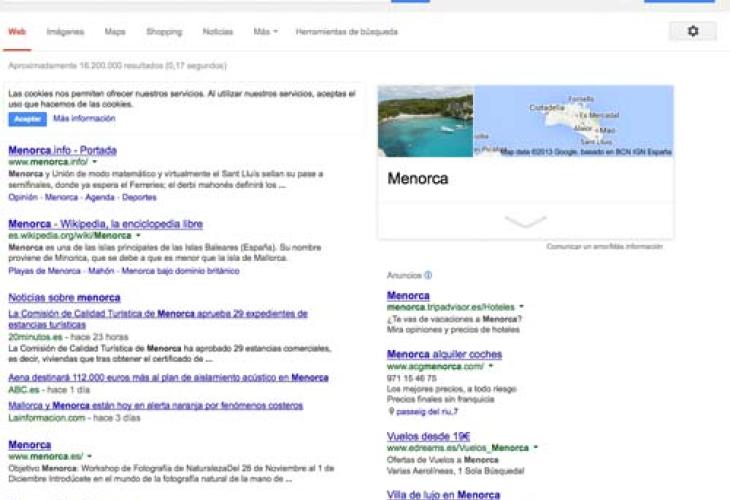The height and width of the screenshot is (500, 730).
Task: Expand the Menorca knowledge panel chevron
Action: coord(525,221)
